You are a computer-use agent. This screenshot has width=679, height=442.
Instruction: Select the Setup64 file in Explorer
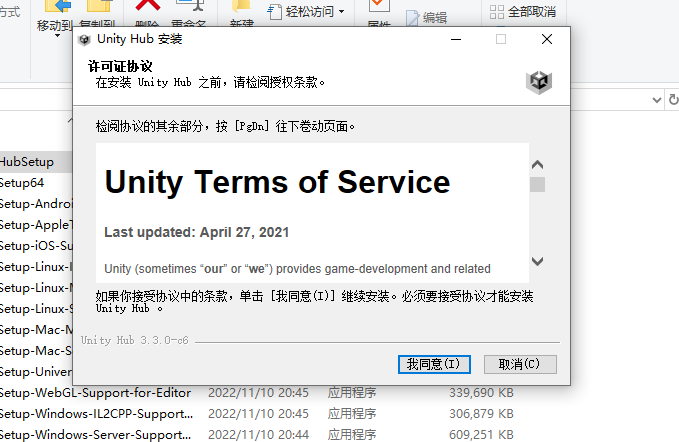tap(22, 183)
